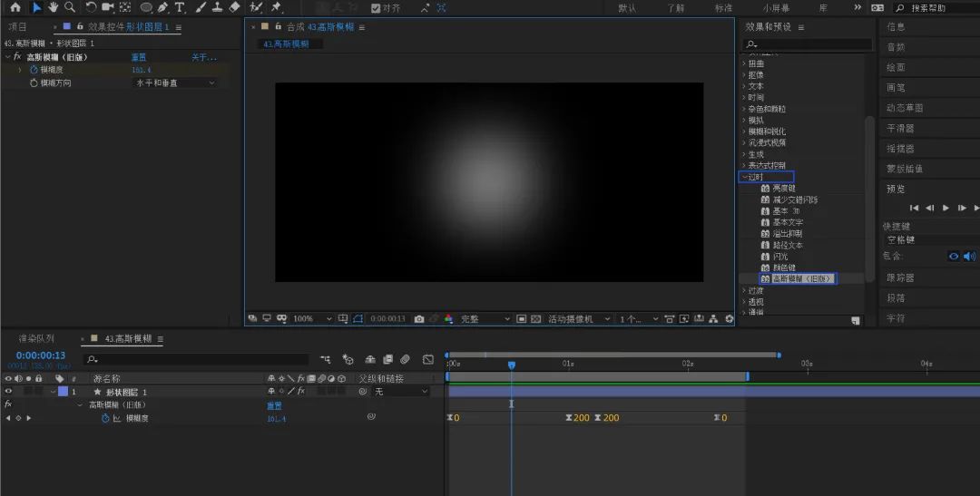Screen dimensions: 980x496
Task: Select the Selection arrow tool
Action: click(x=36, y=7)
